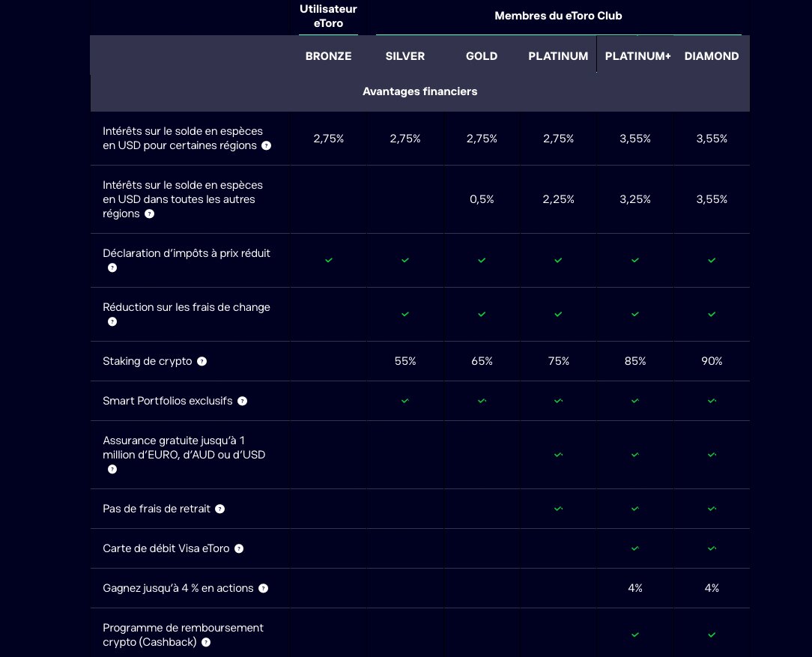
Task: Click info icon for USD interest in certaines régions
Action: pyautogui.click(x=266, y=145)
